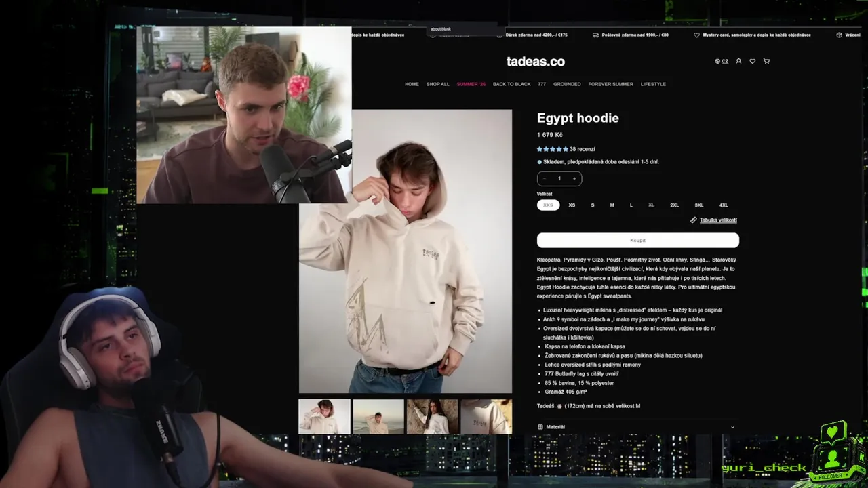Open the CZ language selector
The image size is (868, 488).
725,61
